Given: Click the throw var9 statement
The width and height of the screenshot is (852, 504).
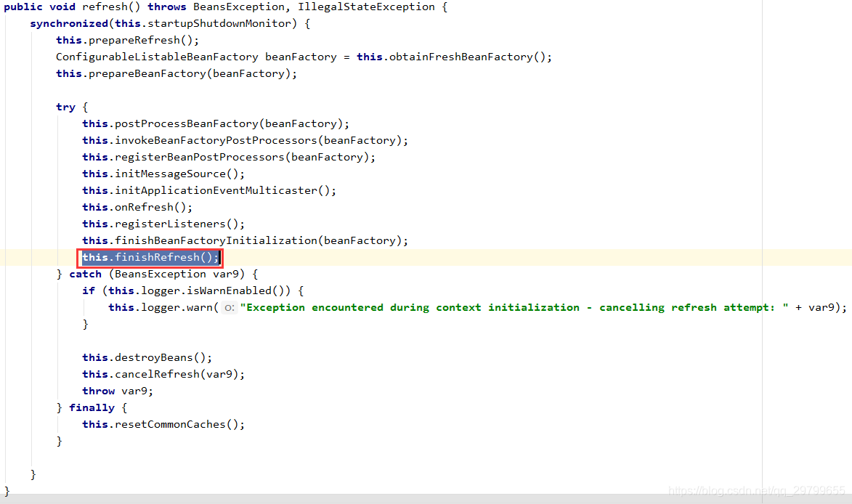Looking at the screenshot, I should click(118, 391).
